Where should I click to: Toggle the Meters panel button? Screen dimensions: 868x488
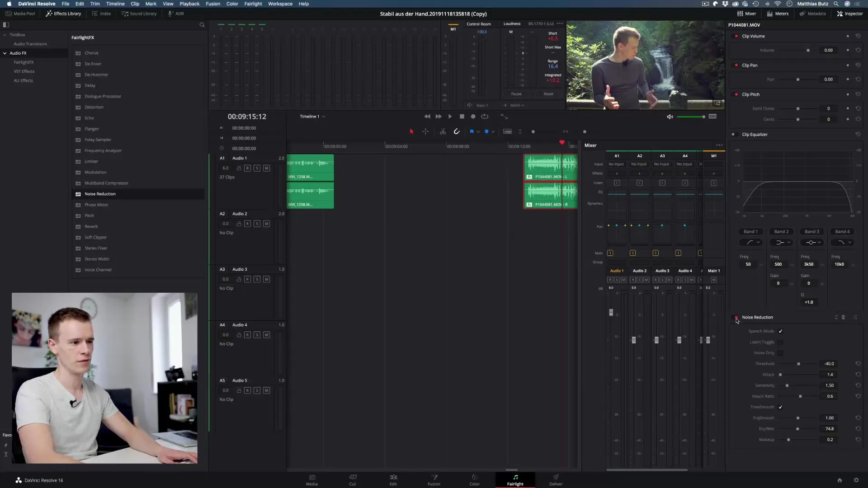click(x=778, y=14)
